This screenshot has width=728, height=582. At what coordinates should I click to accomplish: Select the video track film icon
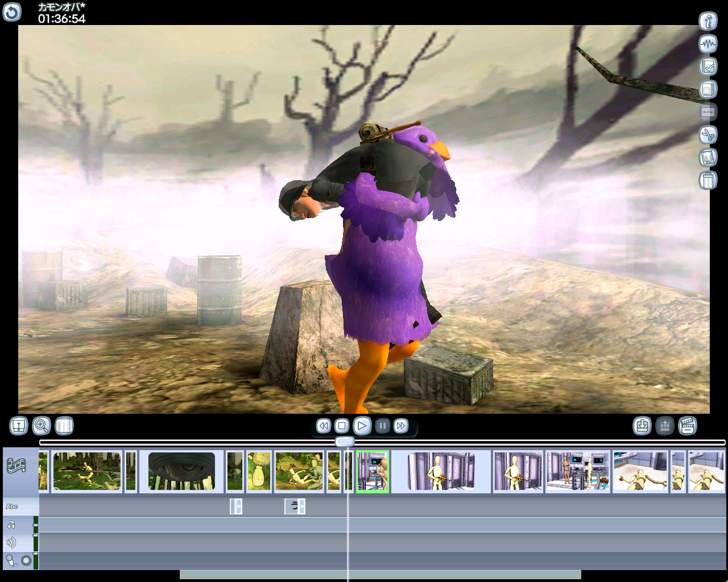(16, 467)
